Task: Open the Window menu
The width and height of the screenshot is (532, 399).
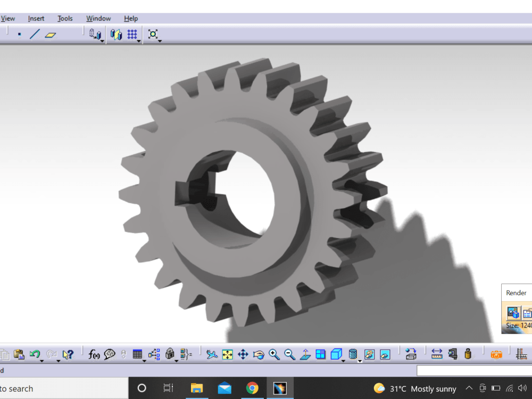Action: click(98, 18)
